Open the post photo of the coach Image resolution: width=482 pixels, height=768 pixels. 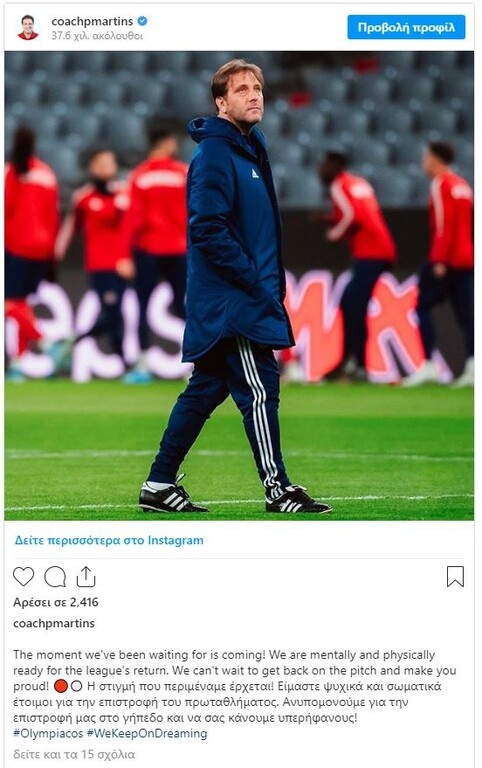pos(239,286)
